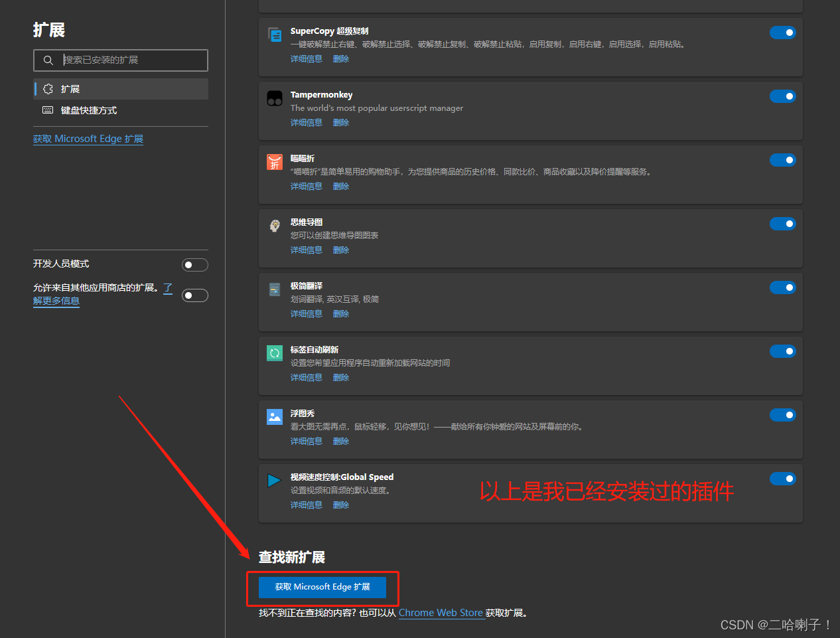Click 删除 under 浮图秀
Screen dimensions: 840x638
341,441
